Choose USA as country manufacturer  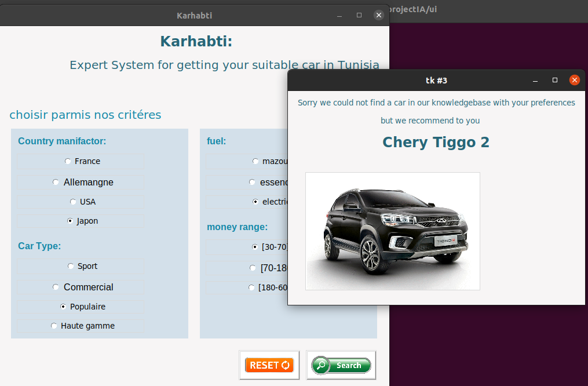tap(81, 202)
